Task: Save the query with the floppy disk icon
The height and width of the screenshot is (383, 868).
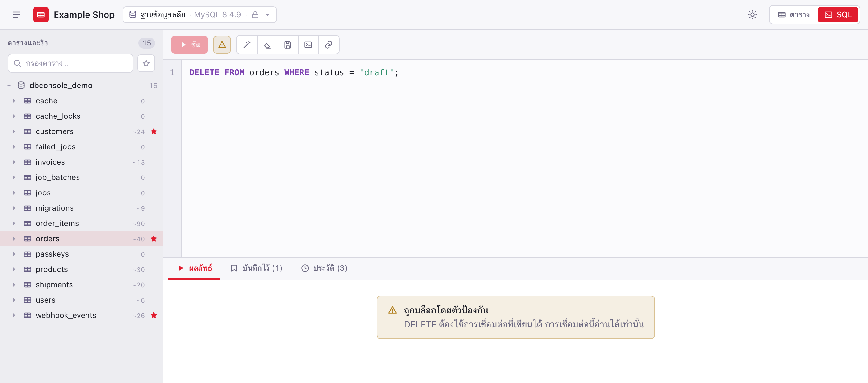Action: [x=288, y=44]
